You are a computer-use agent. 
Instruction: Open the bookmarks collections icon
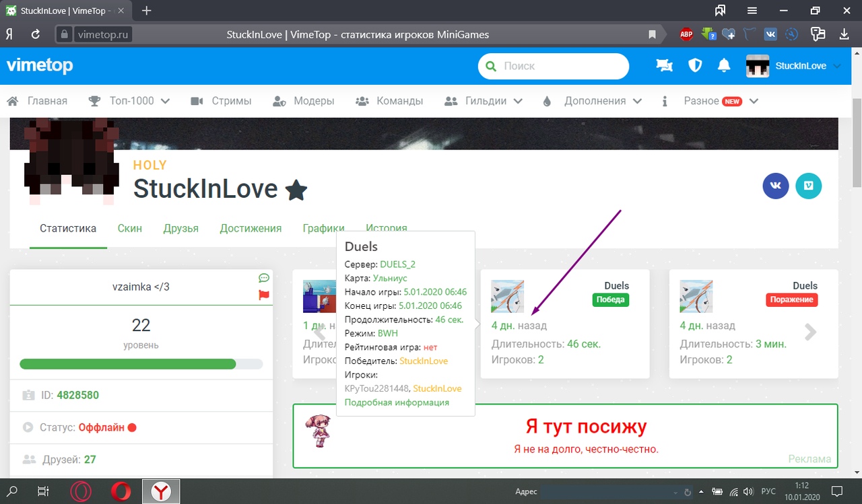(x=721, y=11)
